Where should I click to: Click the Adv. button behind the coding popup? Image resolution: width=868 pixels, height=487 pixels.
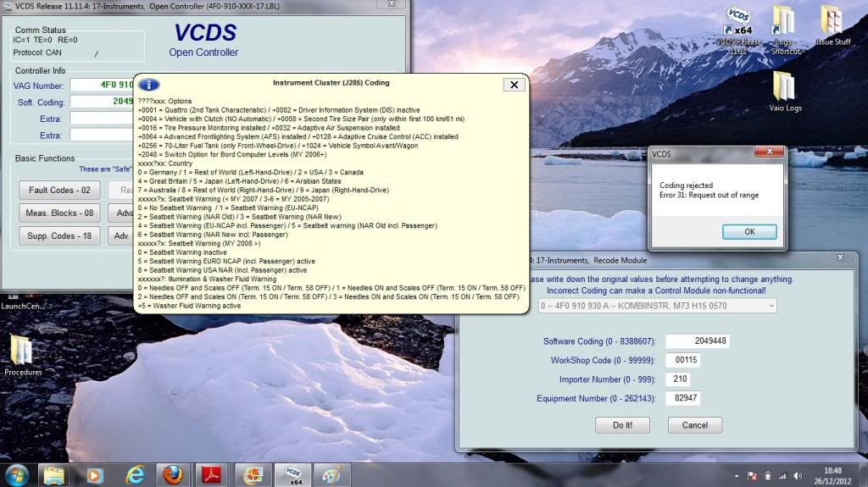[120, 235]
